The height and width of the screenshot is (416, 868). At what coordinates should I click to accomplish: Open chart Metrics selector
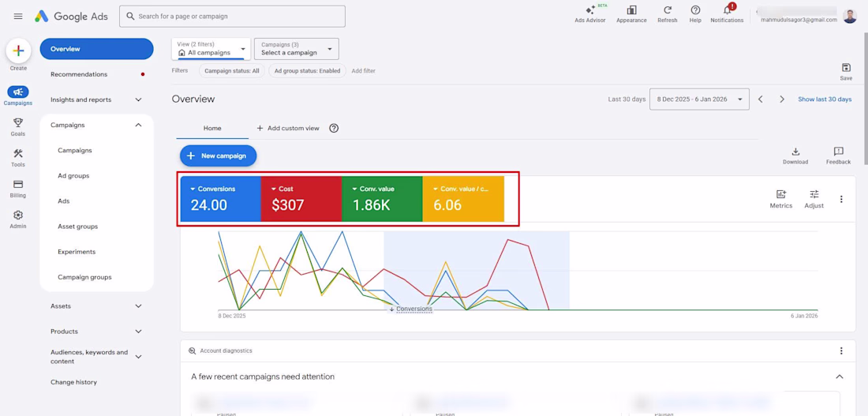point(780,199)
